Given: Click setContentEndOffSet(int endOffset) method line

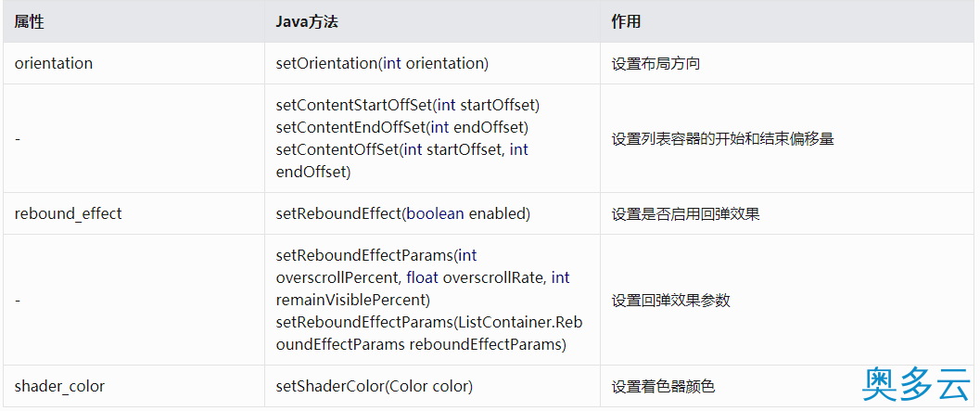Looking at the screenshot, I should coord(401,128).
